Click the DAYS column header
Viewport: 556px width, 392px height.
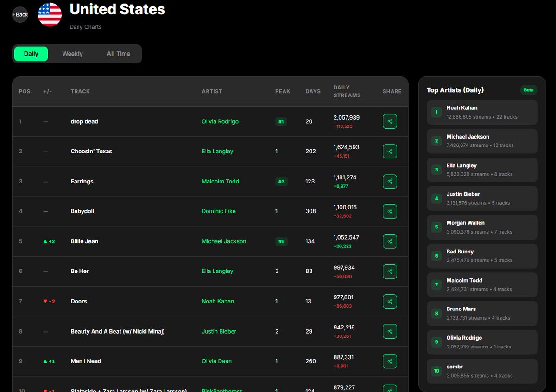(x=313, y=91)
